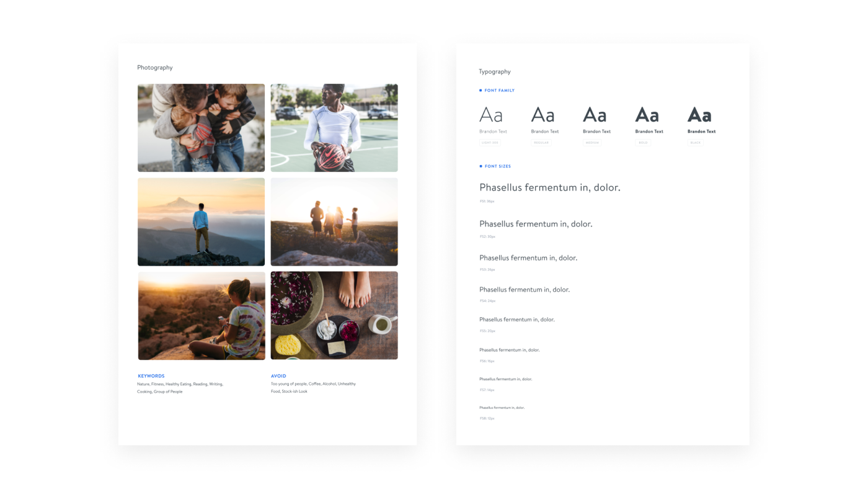
Task: Open the photo of feet beside spa bowls
Action: click(x=334, y=316)
